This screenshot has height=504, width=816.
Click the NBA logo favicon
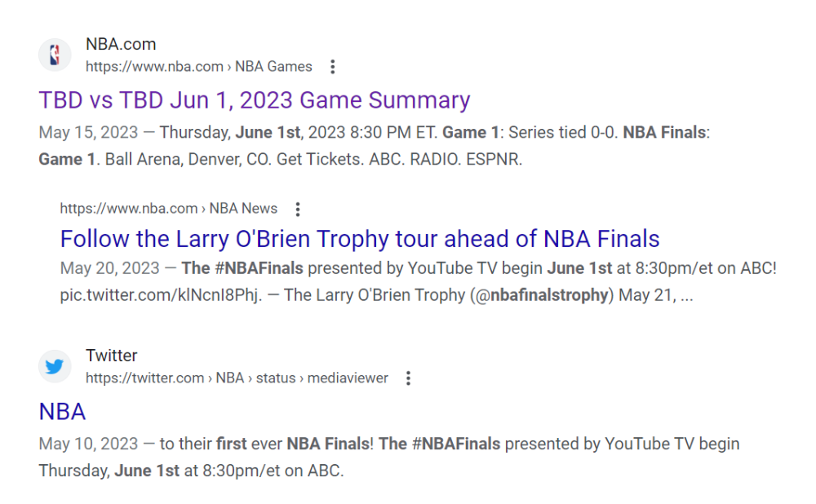tap(55, 55)
